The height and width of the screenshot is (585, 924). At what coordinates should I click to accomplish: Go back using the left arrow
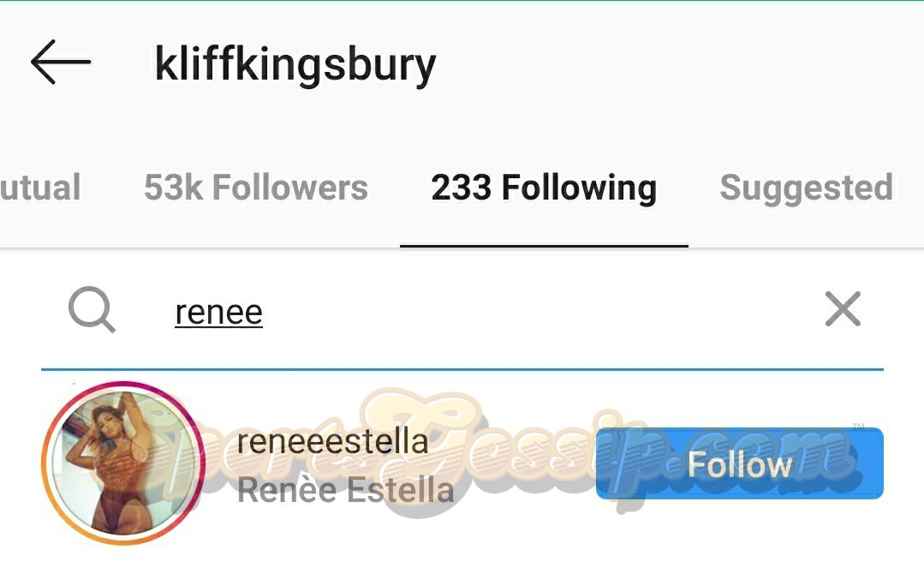60,63
